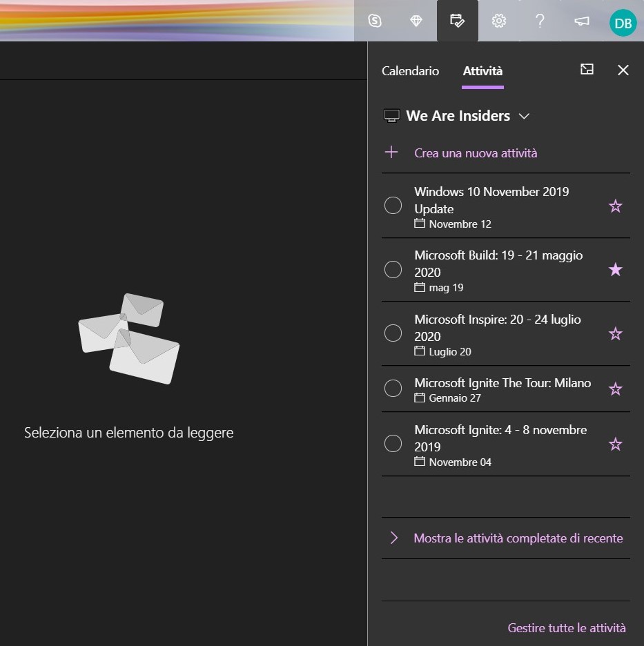The image size is (644, 646).
Task: Pop out the tasks pane in new window
Action: 587,69
